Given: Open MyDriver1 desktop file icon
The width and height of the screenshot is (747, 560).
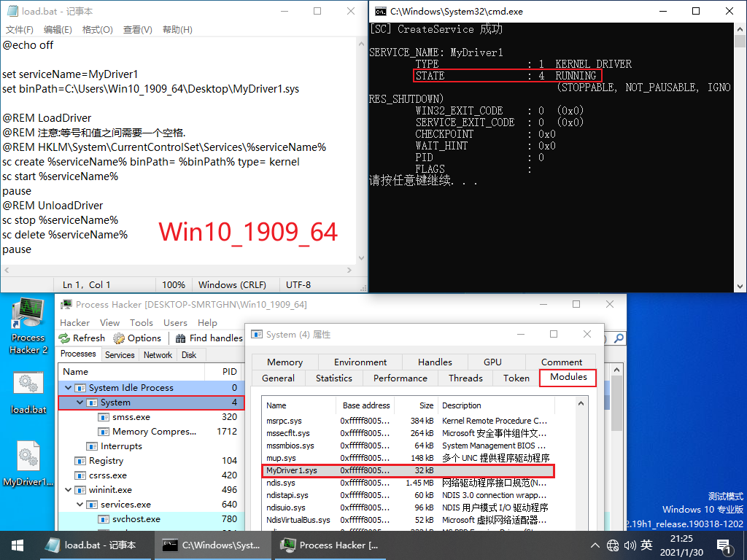Looking at the screenshot, I should tap(28, 463).
